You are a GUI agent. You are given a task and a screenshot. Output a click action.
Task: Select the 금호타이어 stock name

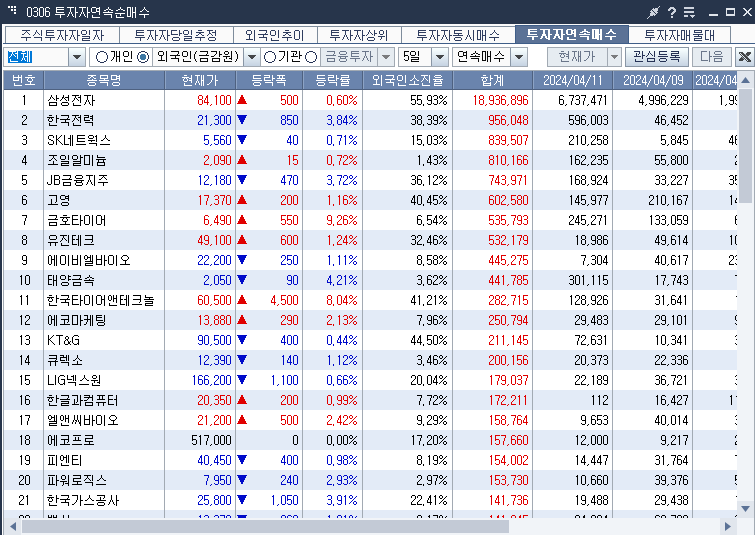coord(76,221)
